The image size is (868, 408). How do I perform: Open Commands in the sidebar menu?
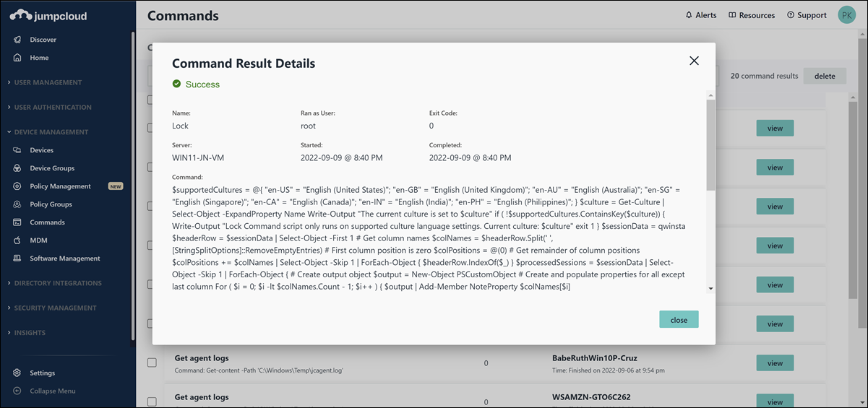point(47,222)
